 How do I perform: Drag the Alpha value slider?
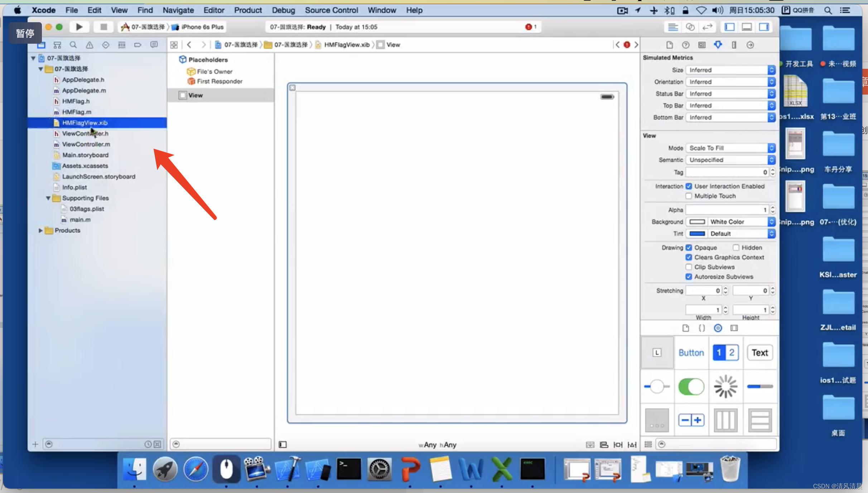point(773,210)
